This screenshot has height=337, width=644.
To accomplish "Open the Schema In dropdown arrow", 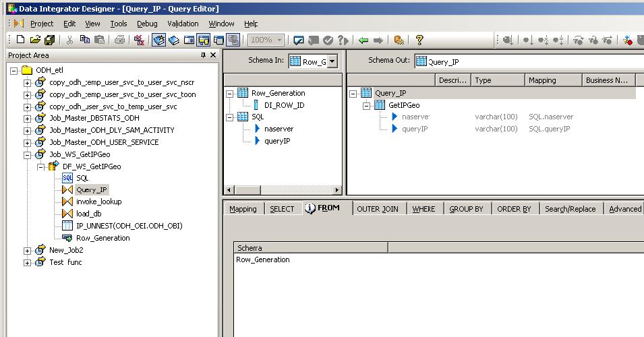I will click(x=332, y=61).
